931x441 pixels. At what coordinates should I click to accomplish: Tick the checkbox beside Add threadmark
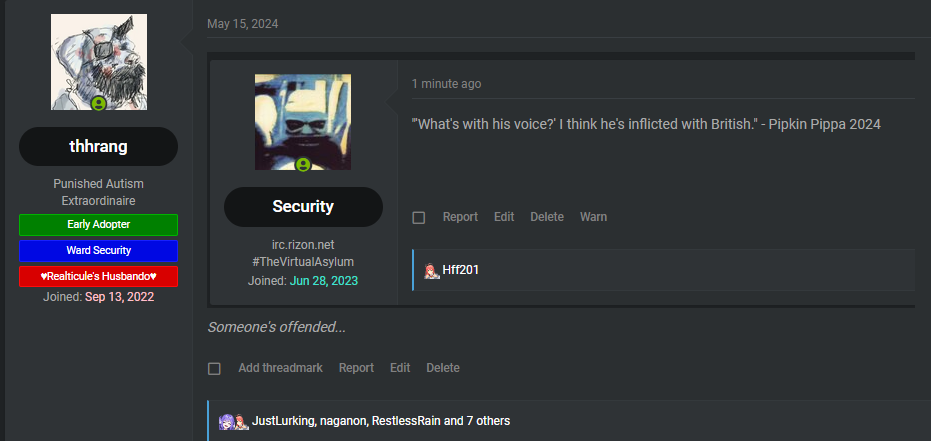pos(214,369)
